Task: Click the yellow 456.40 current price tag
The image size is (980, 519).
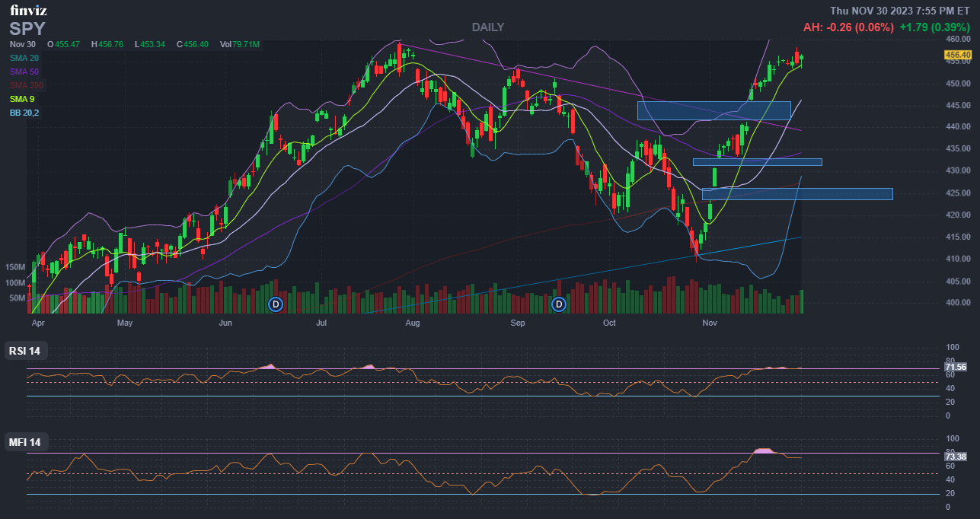Action: [957, 55]
